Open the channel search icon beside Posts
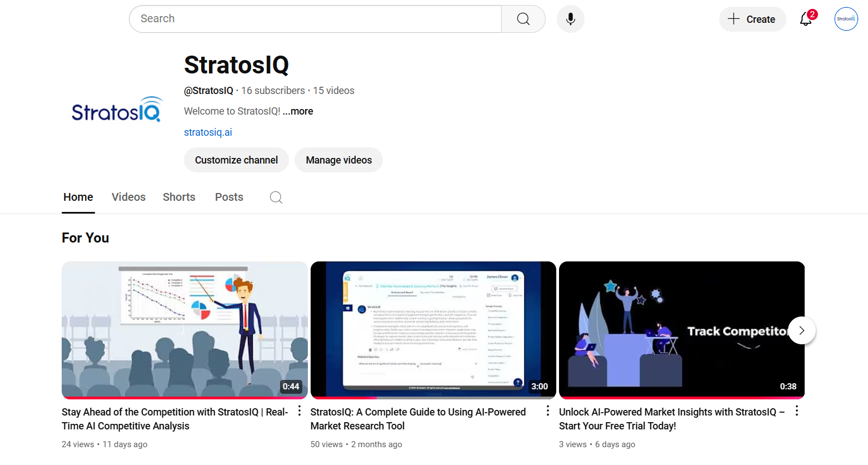Viewport: 868px width, 465px height. tap(276, 197)
